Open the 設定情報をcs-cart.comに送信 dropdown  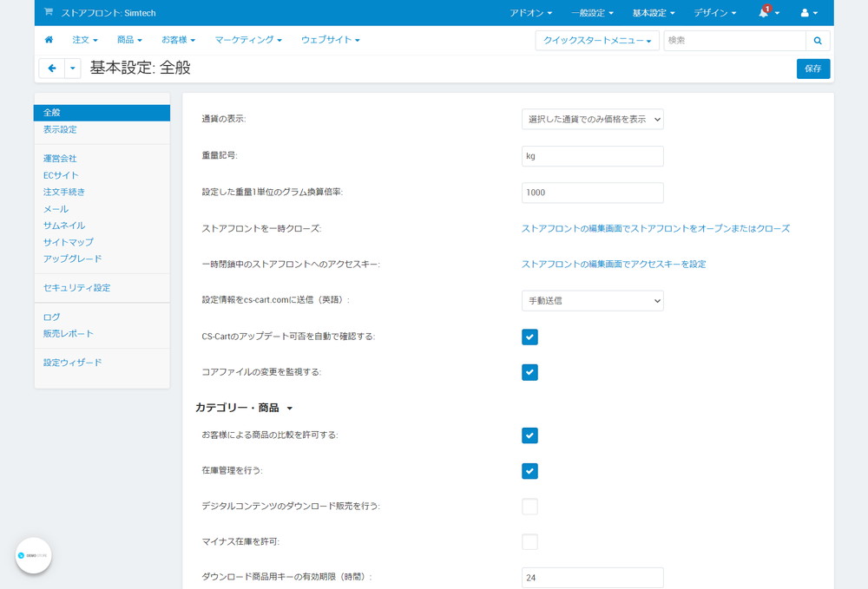[592, 301]
